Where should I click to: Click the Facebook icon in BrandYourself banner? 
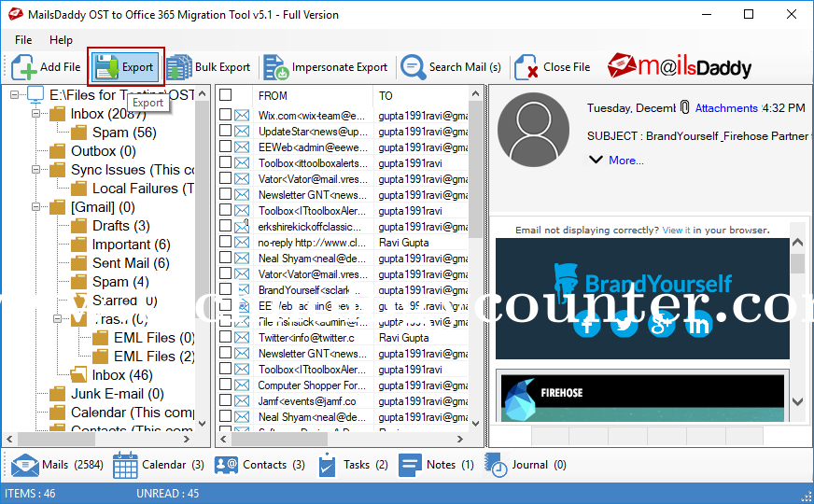click(587, 325)
